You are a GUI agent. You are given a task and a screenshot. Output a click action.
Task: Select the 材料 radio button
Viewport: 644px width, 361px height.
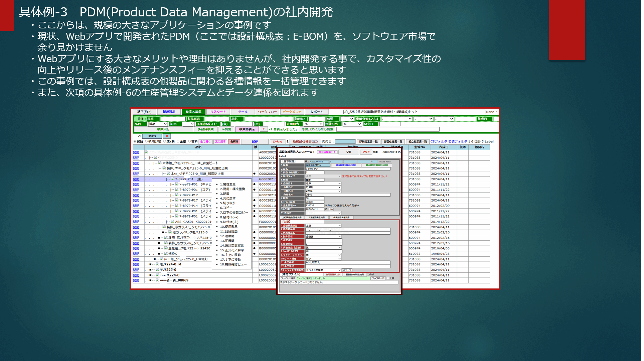click(x=189, y=141)
